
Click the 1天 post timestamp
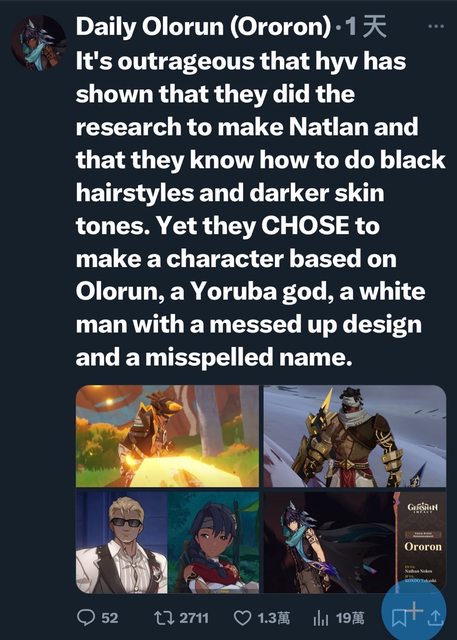366,27
